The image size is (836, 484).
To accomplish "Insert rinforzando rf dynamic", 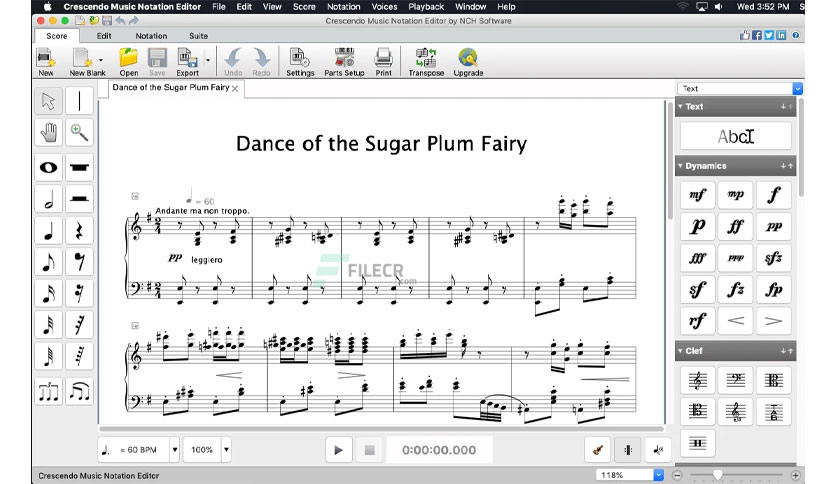I will pos(697,321).
